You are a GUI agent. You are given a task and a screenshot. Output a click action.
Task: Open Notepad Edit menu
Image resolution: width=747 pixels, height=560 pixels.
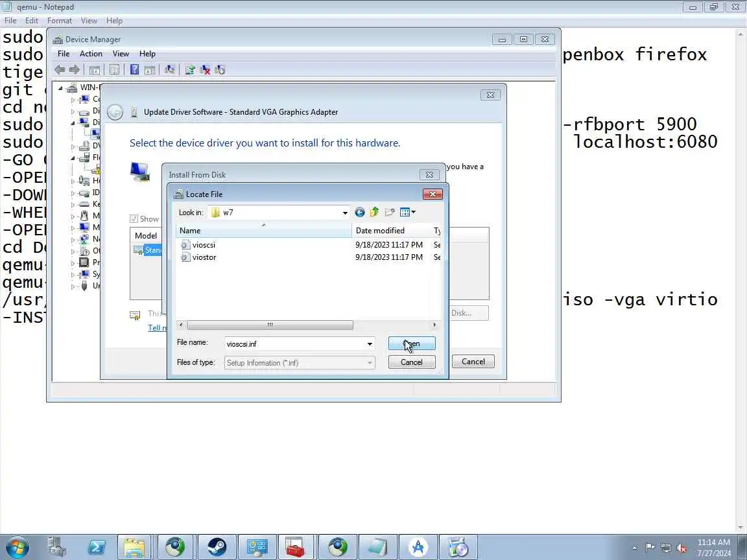(x=31, y=21)
